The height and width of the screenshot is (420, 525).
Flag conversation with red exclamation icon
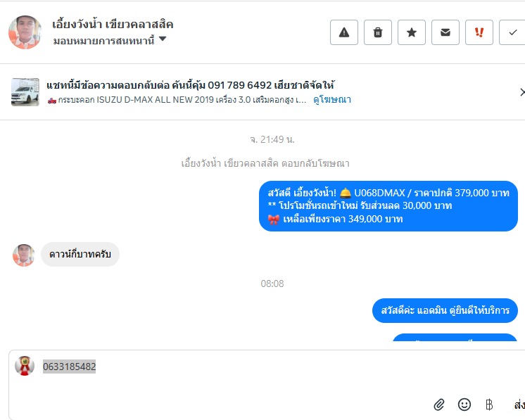(479, 32)
